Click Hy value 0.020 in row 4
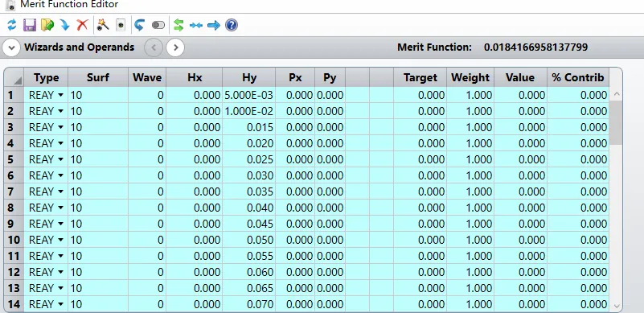644x313 pixels. tap(249, 143)
